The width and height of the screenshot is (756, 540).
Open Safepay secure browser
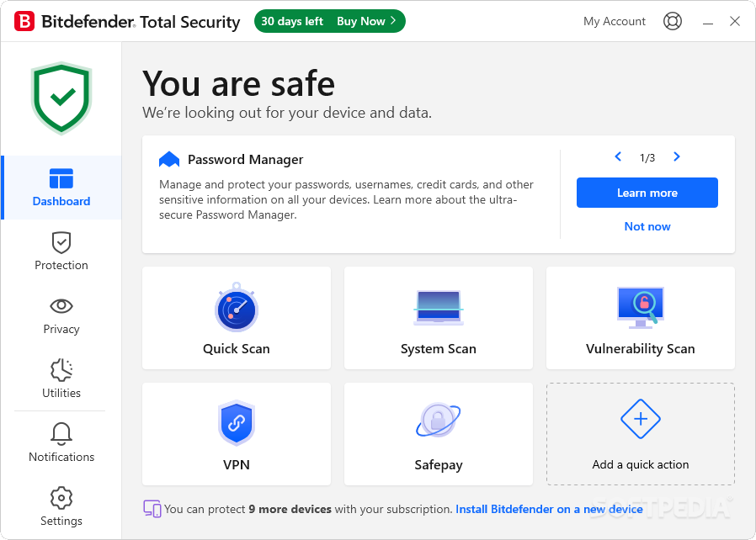(438, 434)
